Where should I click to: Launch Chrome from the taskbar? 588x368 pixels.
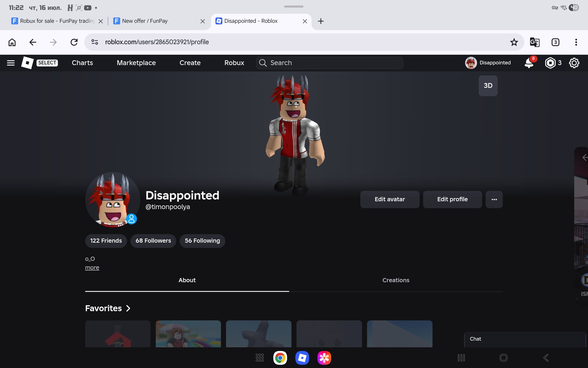click(x=280, y=358)
